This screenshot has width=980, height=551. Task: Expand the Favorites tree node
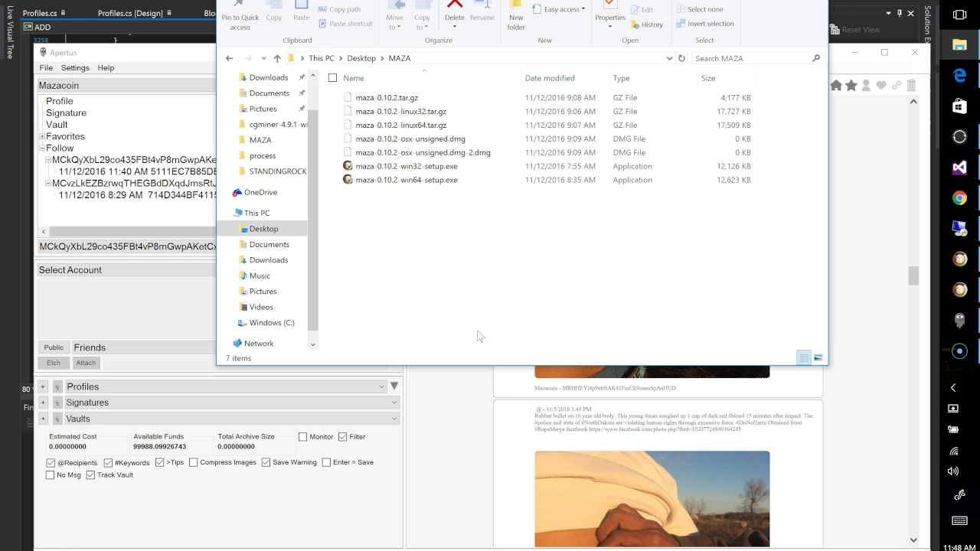point(41,136)
